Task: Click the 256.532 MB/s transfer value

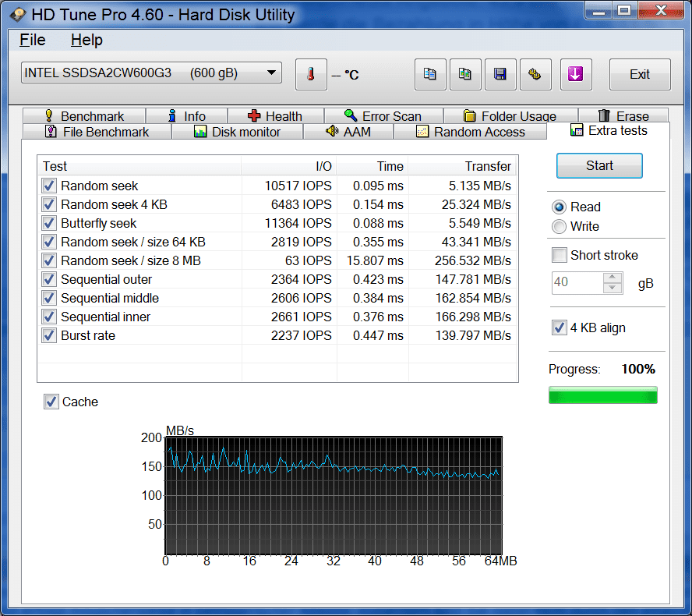Action: (x=473, y=261)
